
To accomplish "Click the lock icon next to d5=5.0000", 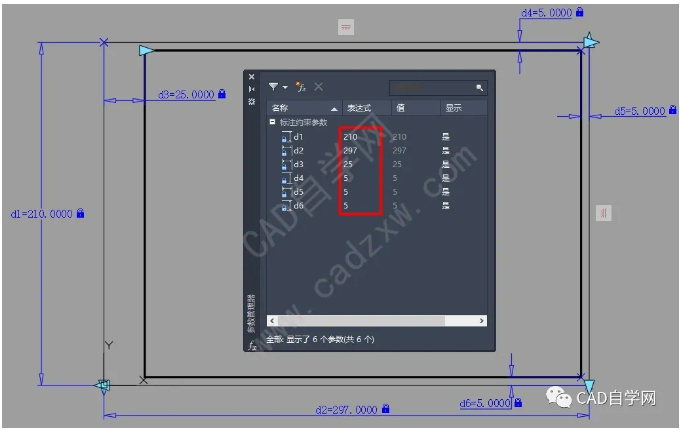I will pos(673,110).
